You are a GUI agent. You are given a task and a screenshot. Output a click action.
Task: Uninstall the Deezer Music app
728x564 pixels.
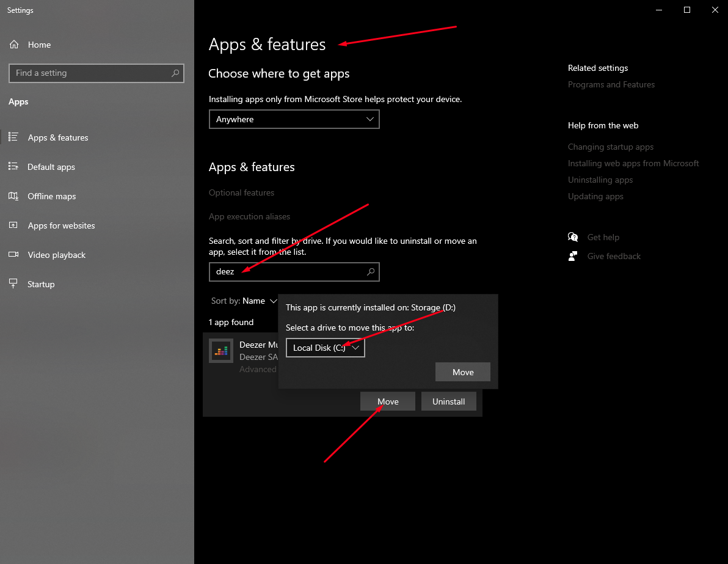coord(448,401)
